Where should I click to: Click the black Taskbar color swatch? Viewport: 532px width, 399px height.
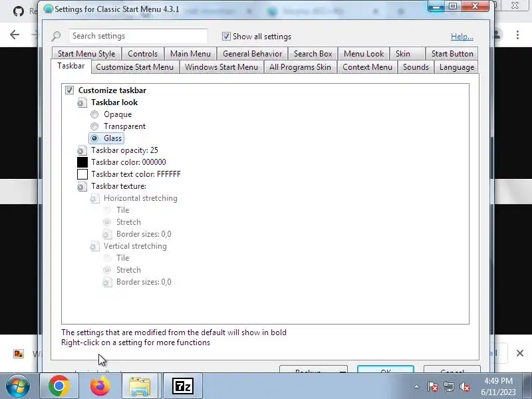point(82,162)
